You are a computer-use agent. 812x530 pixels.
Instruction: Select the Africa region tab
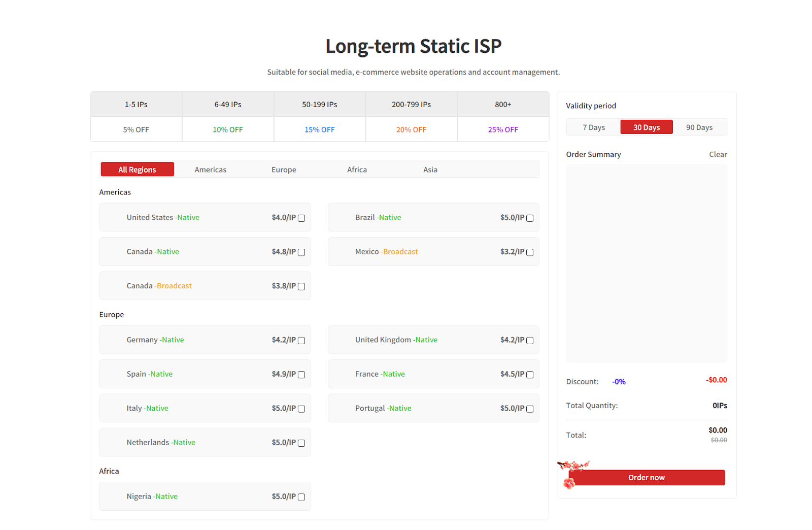(x=357, y=170)
